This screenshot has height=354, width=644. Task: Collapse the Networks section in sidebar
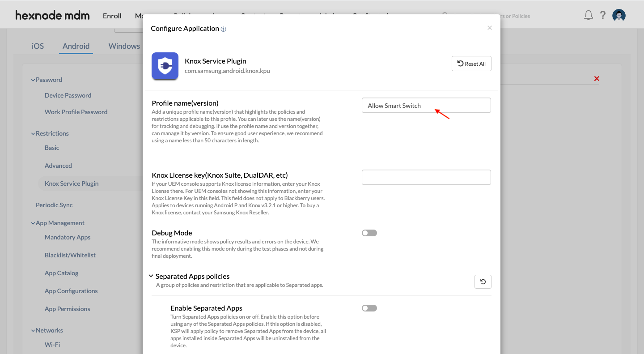(33, 331)
